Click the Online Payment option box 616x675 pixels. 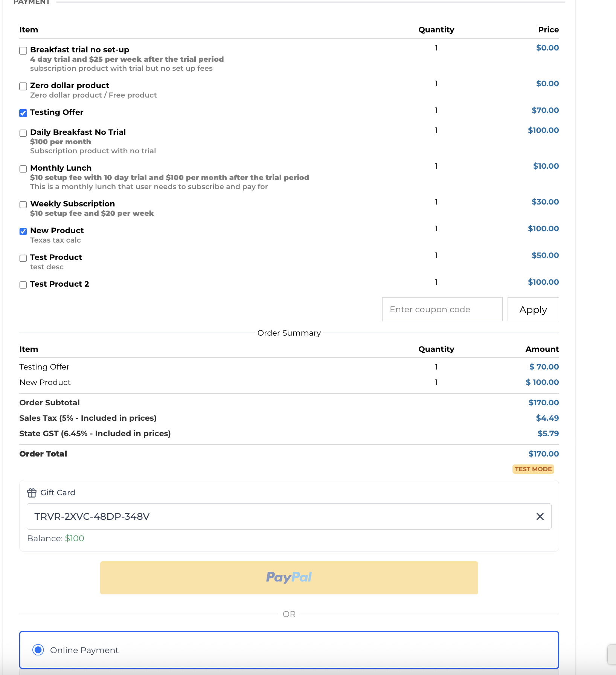[x=289, y=650]
